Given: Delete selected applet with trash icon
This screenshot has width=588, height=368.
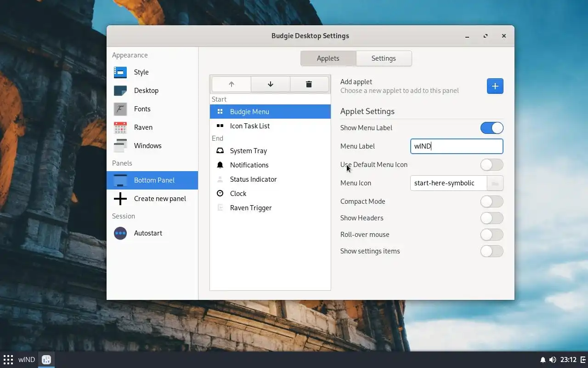Looking at the screenshot, I should tap(309, 84).
